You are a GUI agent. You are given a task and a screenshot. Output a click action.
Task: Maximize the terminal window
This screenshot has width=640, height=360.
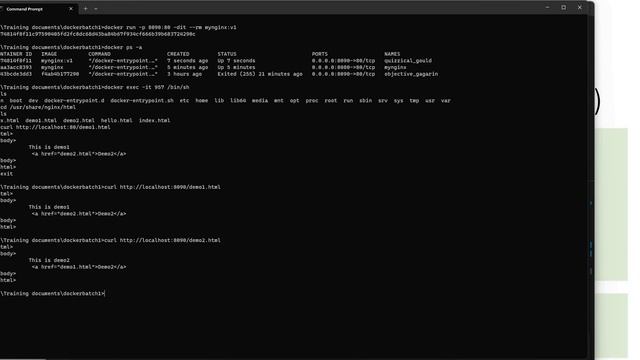pos(564,7)
